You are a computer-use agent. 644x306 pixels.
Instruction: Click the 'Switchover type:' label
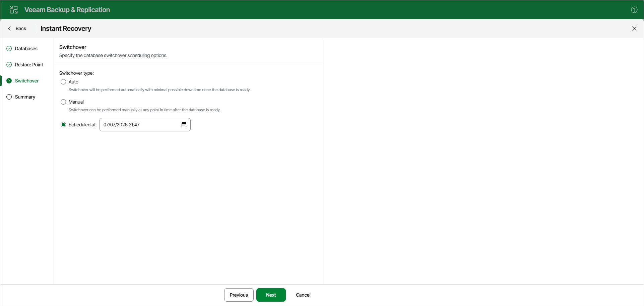click(76, 73)
